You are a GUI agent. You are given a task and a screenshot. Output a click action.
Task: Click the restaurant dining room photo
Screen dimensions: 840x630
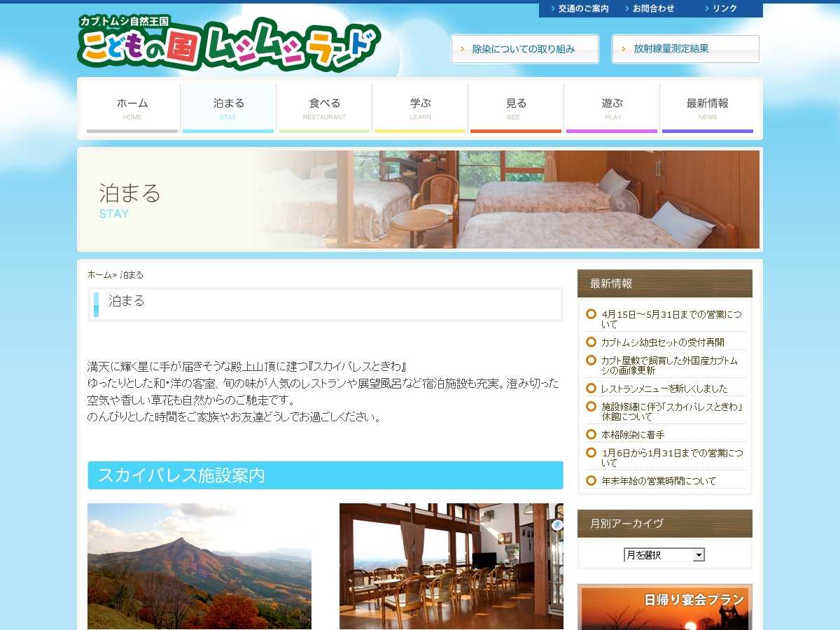[451, 566]
